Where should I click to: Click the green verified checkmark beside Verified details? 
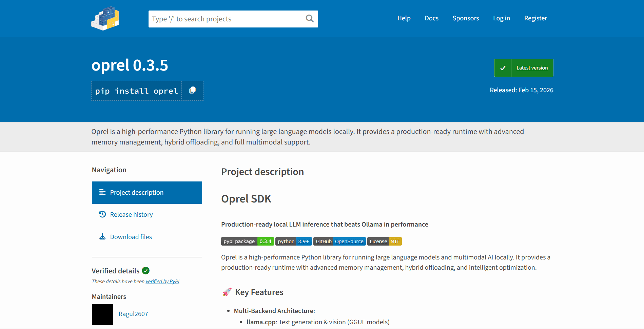point(145,271)
